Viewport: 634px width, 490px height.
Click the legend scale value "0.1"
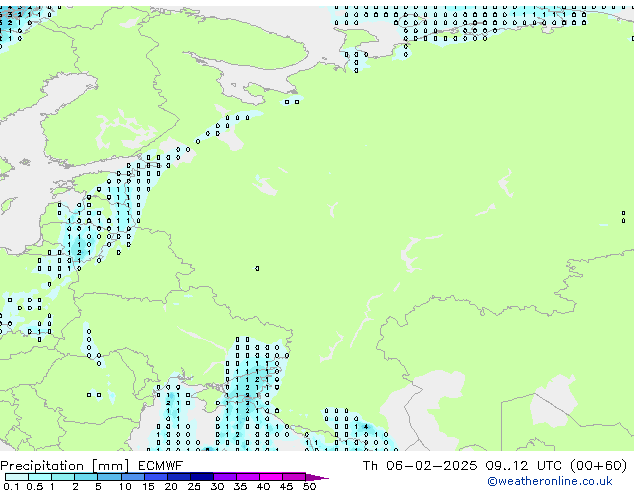coord(11,486)
